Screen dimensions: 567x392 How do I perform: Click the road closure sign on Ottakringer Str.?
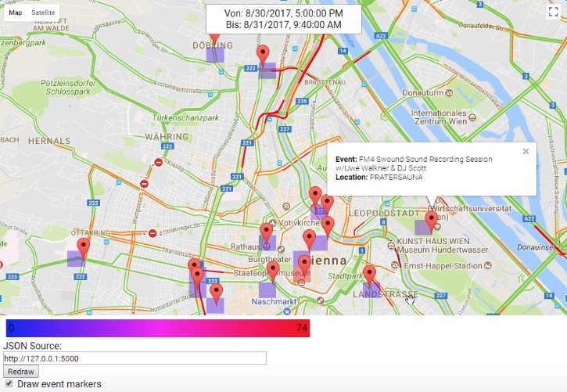(153, 233)
